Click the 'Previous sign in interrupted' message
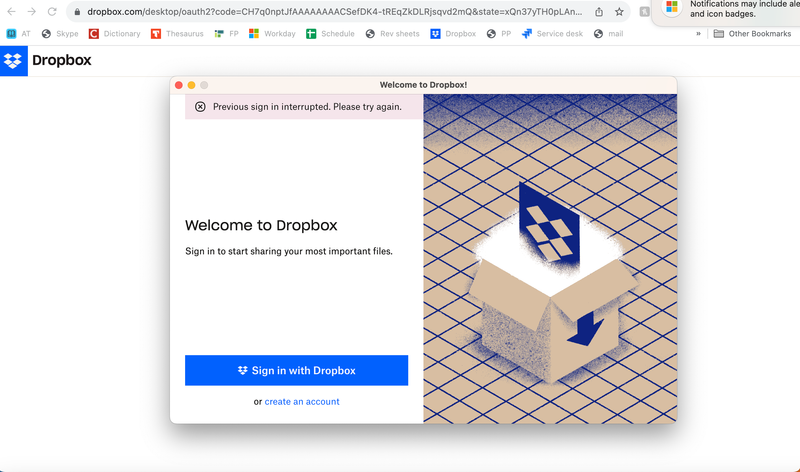The image size is (800, 472). coord(307,107)
